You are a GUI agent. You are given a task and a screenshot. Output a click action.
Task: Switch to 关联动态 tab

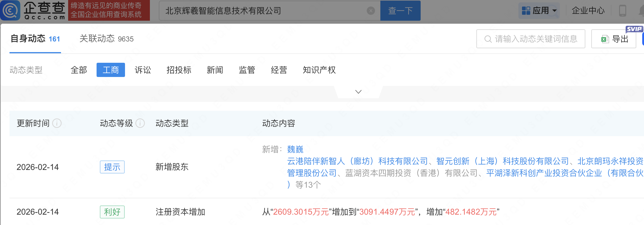click(106, 39)
